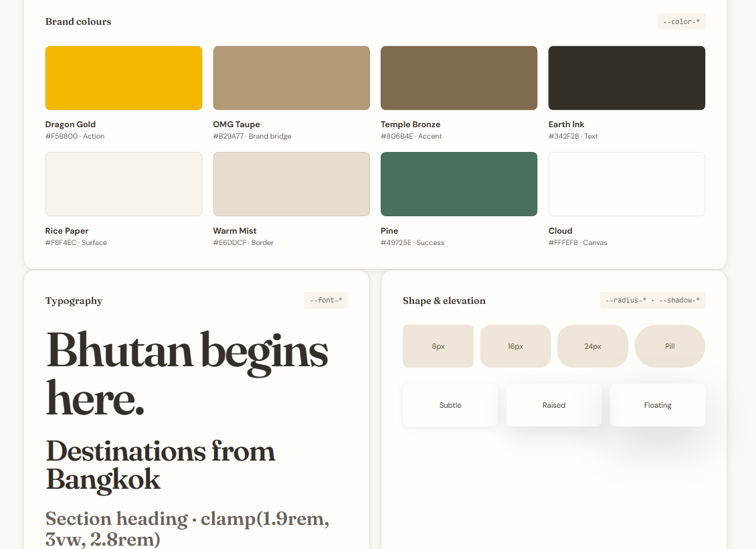Click the --radius-* · --shadow-* tag
Image resolution: width=756 pixels, height=549 pixels.
pyautogui.click(x=653, y=300)
